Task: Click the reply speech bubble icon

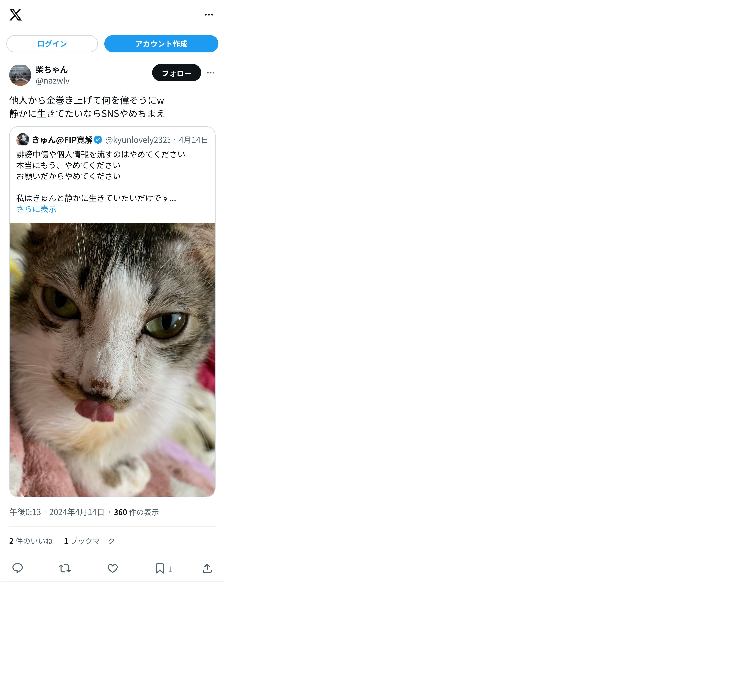Action: coord(17,568)
